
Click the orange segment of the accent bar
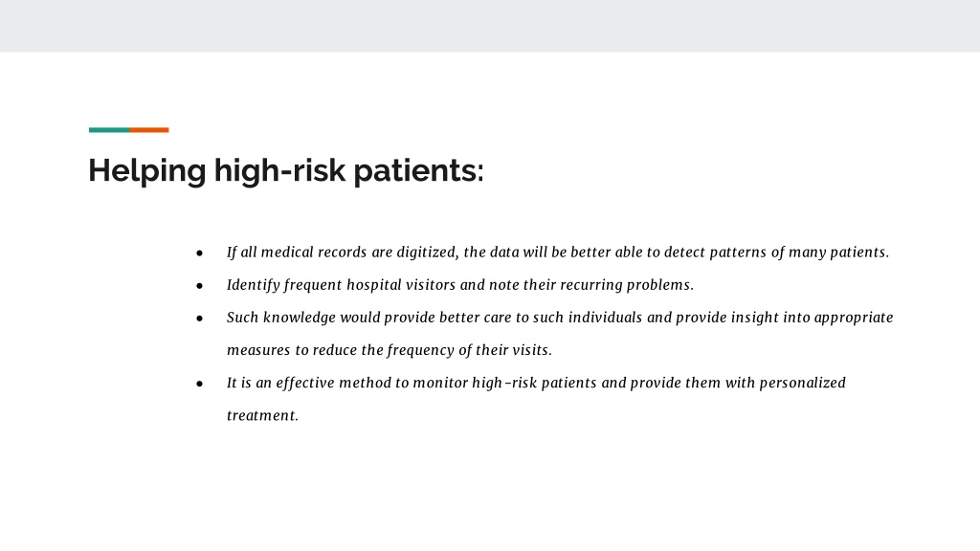(148, 130)
